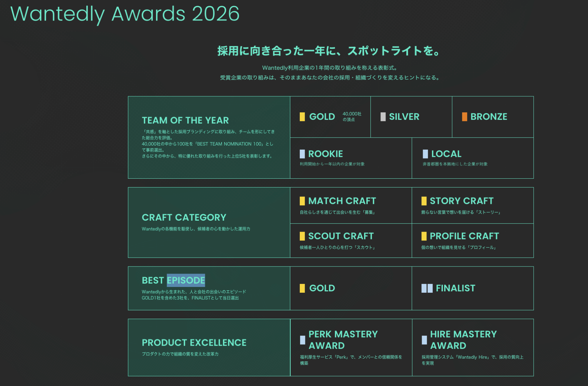Click the PERK MASTERY AWARD label
This screenshot has width=588, height=386.
343,340
